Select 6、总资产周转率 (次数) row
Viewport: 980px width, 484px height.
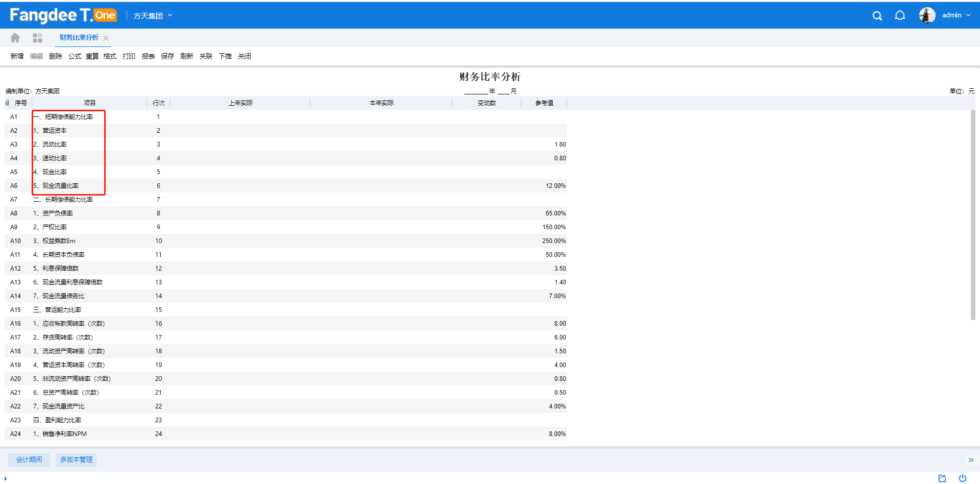click(286, 393)
